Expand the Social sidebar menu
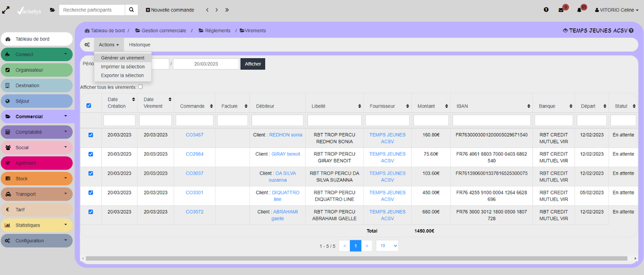Image resolution: width=644 pixels, height=275 pixels. click(37, 148)
